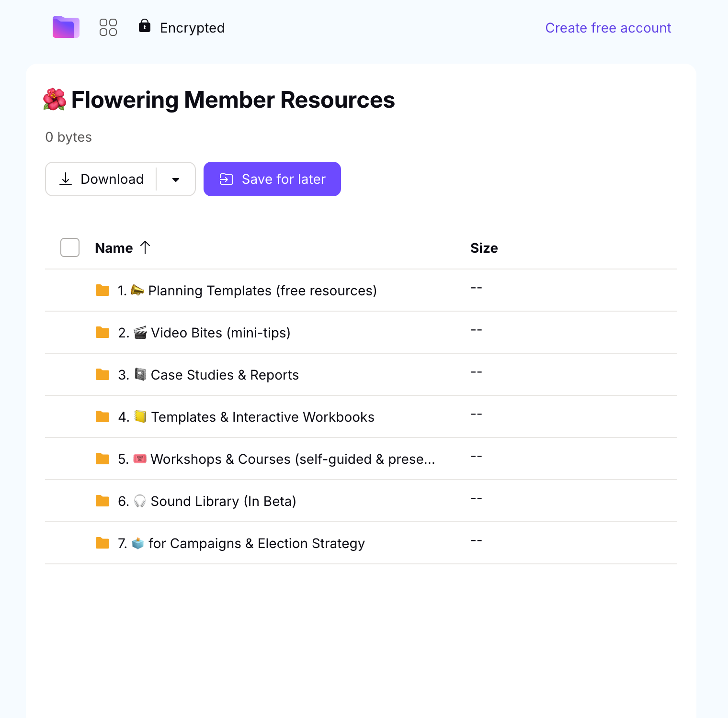Click folder icon for Case Studies & Reports
The width and height of the screenshot is (728, 718).
(x=102, y=375)
